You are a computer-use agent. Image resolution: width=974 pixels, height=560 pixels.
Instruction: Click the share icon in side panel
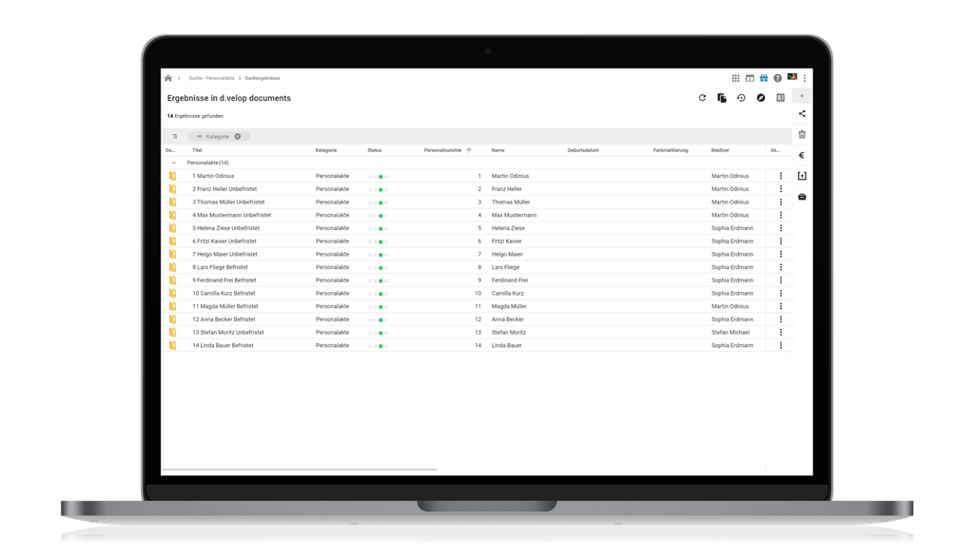[x=802, y=113]
